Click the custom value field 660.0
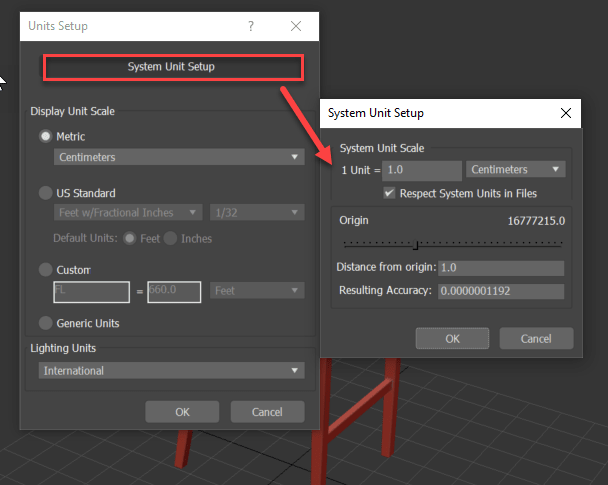 pos(174,292)
